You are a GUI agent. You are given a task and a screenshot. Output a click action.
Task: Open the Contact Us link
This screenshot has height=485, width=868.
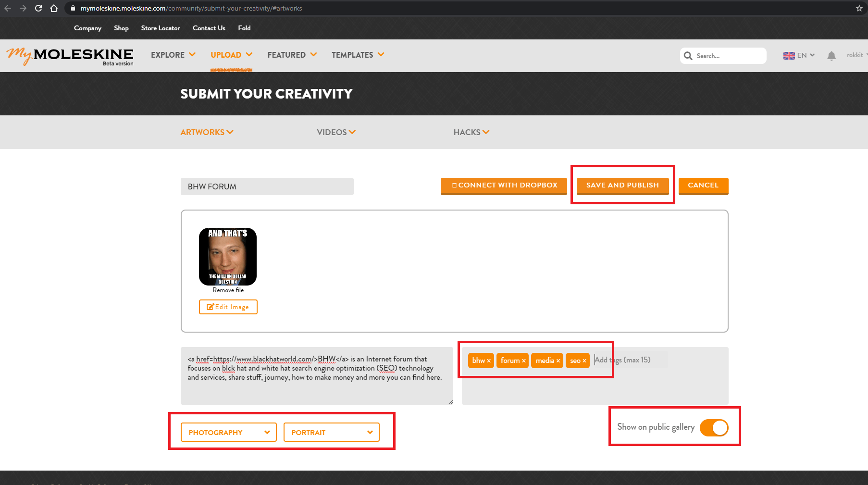209,28
